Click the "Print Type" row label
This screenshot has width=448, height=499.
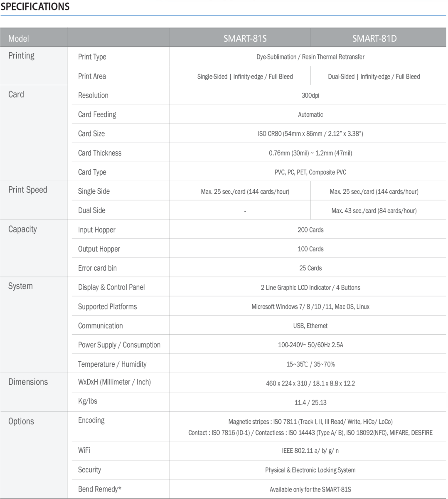click(x=92, y=57)
